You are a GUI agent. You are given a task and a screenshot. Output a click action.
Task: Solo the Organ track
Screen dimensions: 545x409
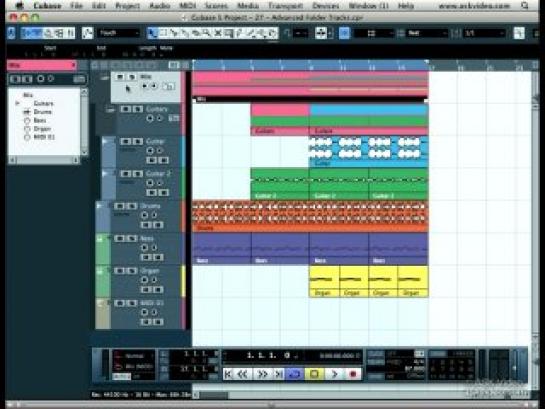click(131, 271)
